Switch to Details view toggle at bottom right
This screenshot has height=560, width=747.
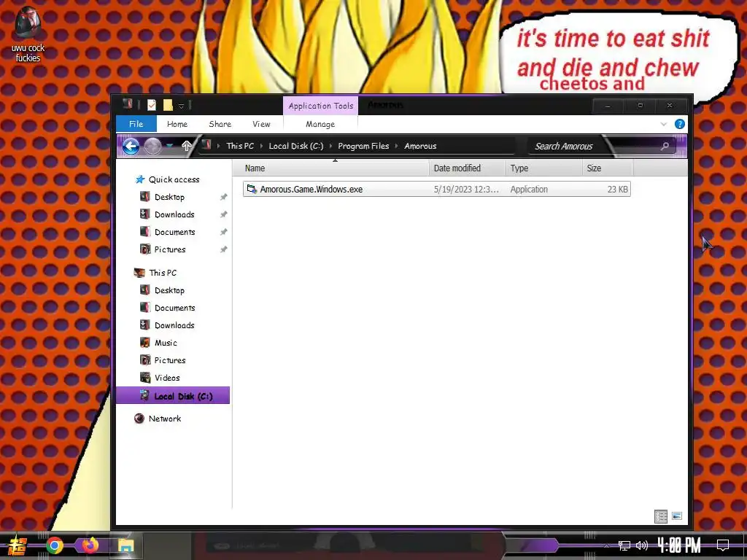coord(661,516)
